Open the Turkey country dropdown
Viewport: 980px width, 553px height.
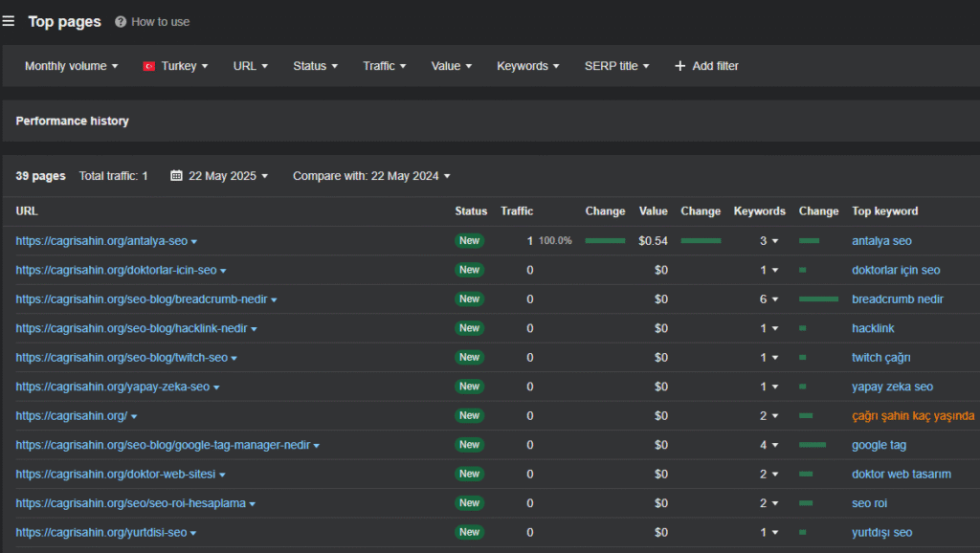pyautogui.click(x=176, y=66)
